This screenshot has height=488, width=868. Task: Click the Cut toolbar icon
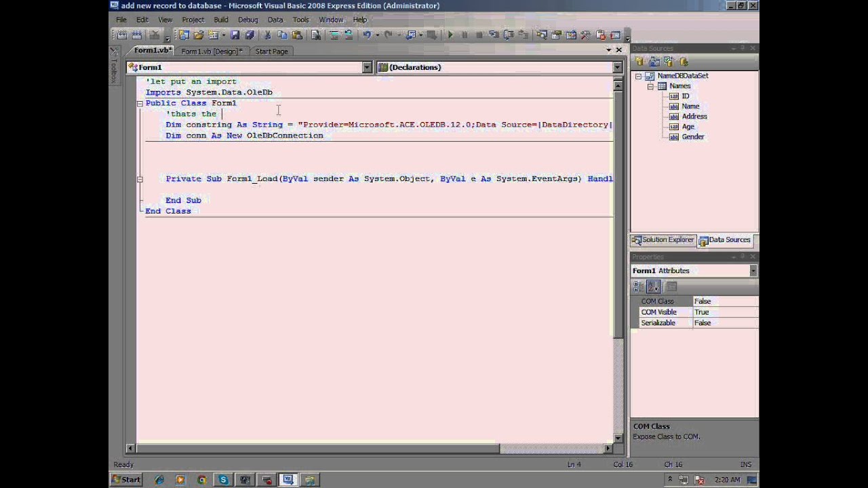pyautogui.click(x=267, y=35)
